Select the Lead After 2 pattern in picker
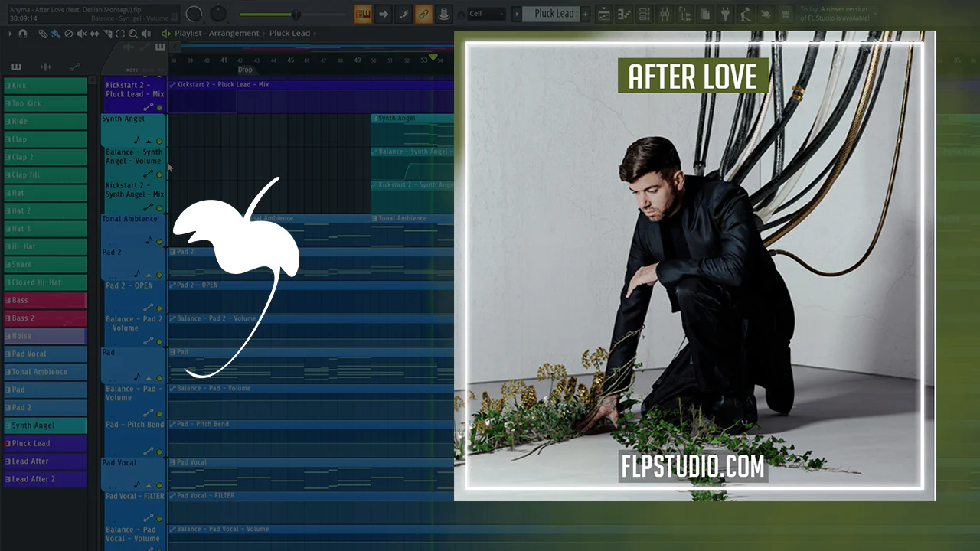The width and height of the screenshot is (980, 551). point(45,479)
